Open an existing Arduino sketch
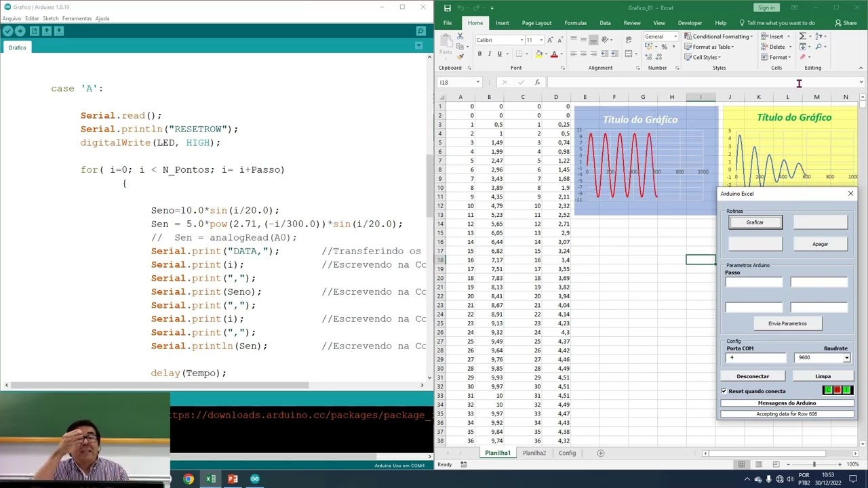Screen dimensions: 868x488 point(47,31)
